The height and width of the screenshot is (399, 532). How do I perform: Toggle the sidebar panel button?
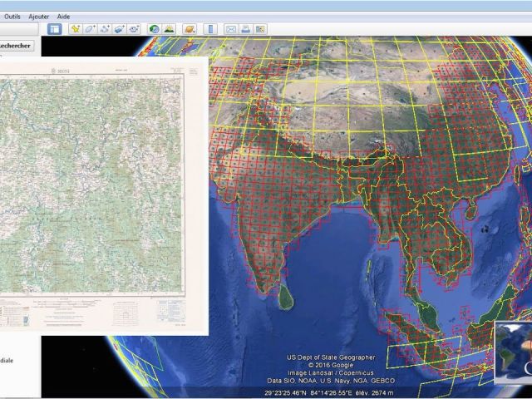pos(54,29)
